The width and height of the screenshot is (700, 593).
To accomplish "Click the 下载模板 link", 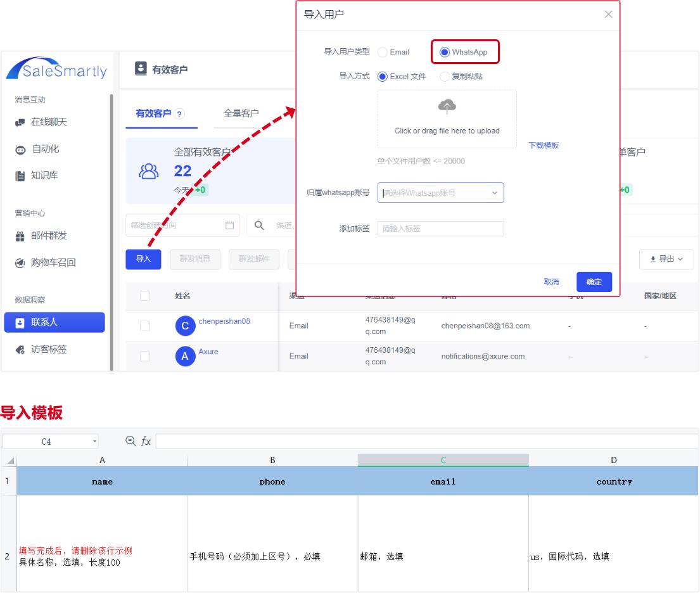I will point(544,145).
